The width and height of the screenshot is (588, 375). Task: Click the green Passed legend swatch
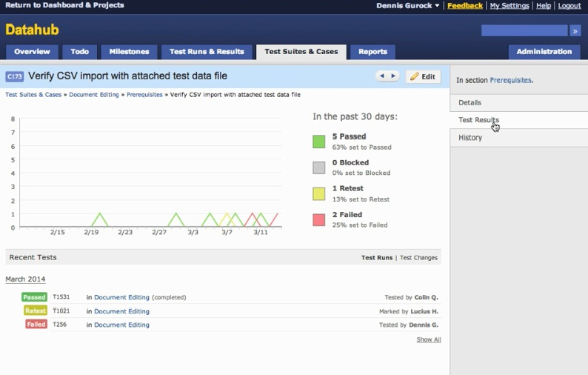[318, 142]
